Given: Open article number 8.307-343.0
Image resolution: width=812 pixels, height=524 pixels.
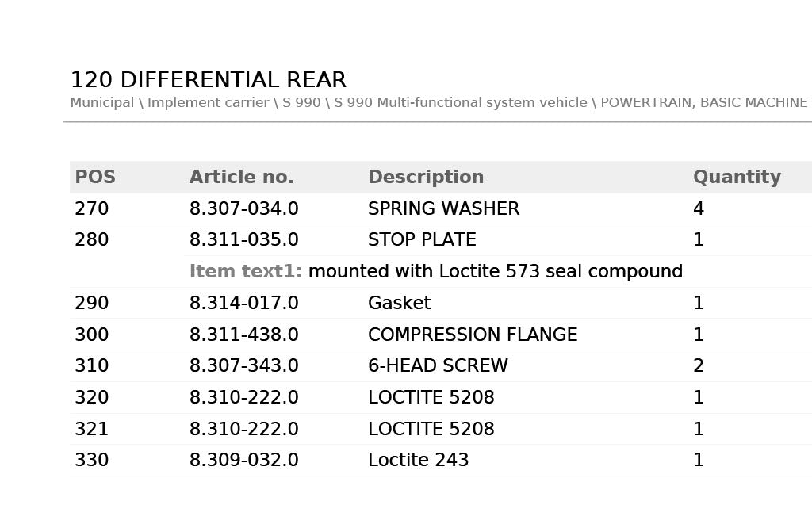Looking at the screenshot, I should pos(243,366).
